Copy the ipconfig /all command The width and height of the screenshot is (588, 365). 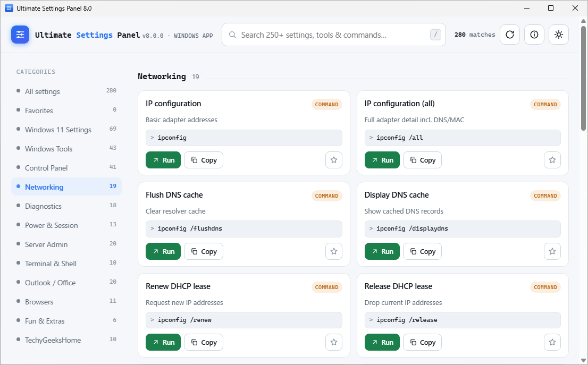coord(422,160)
